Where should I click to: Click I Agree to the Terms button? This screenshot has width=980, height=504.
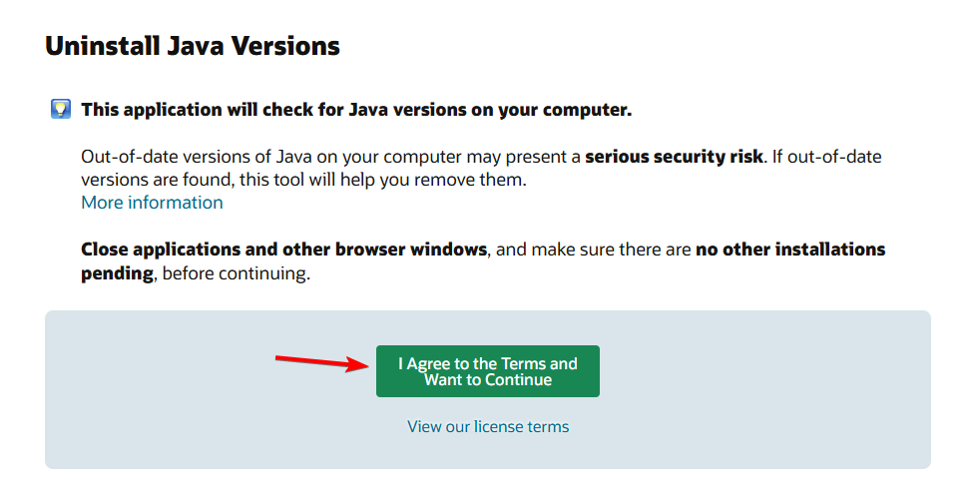click(487, 371)
